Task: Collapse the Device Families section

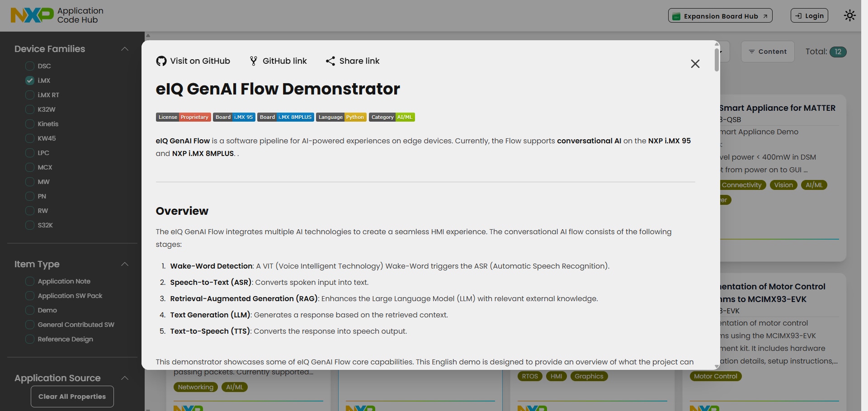Action: (x=125, y=49)
